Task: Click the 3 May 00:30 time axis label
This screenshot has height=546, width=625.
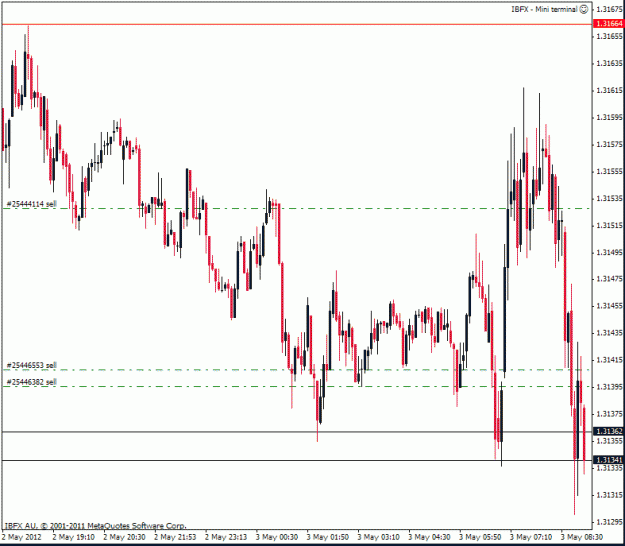Action: pos(277,537)
